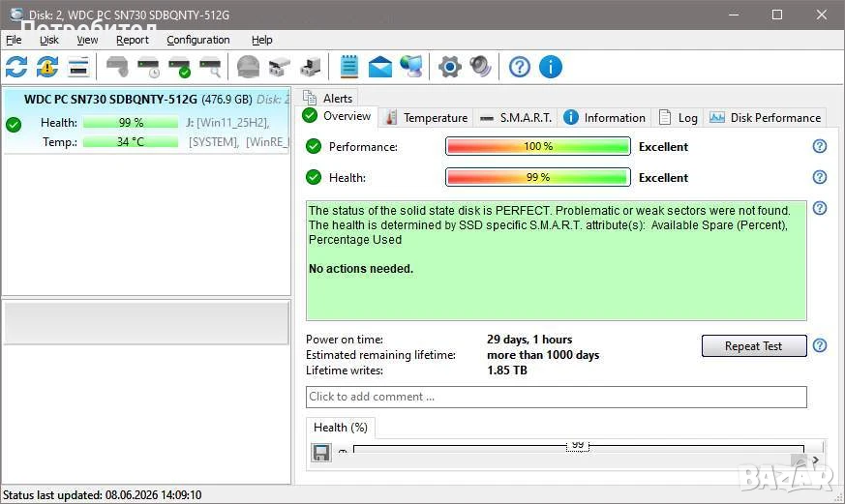This screenshot has height=504, width=845.
Task: Click the 'No actions needed.' text
Action: (x=361, y=269)
